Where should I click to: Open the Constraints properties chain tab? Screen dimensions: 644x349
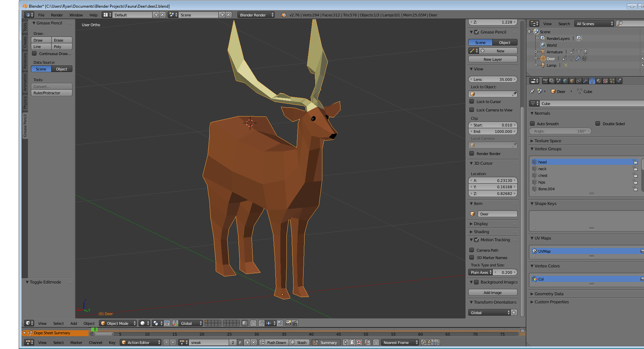(x=579, y=81)
